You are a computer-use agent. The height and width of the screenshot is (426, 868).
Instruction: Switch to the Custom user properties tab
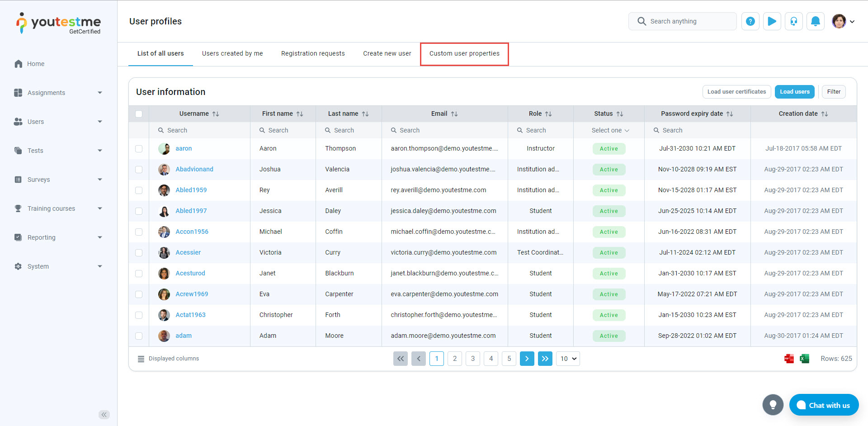[x=464, y=54]
